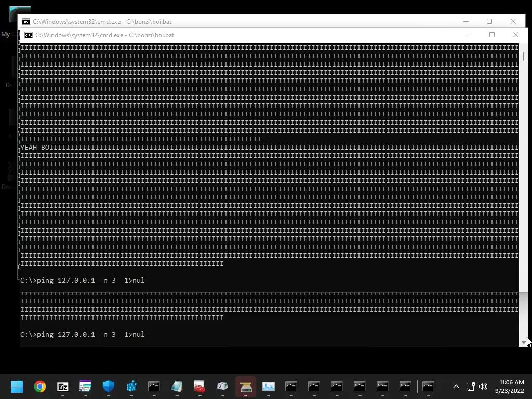Open 7-Zip from the taskbar
The height and width of the screenshot is (399, 532).
[x=62, y=387]
